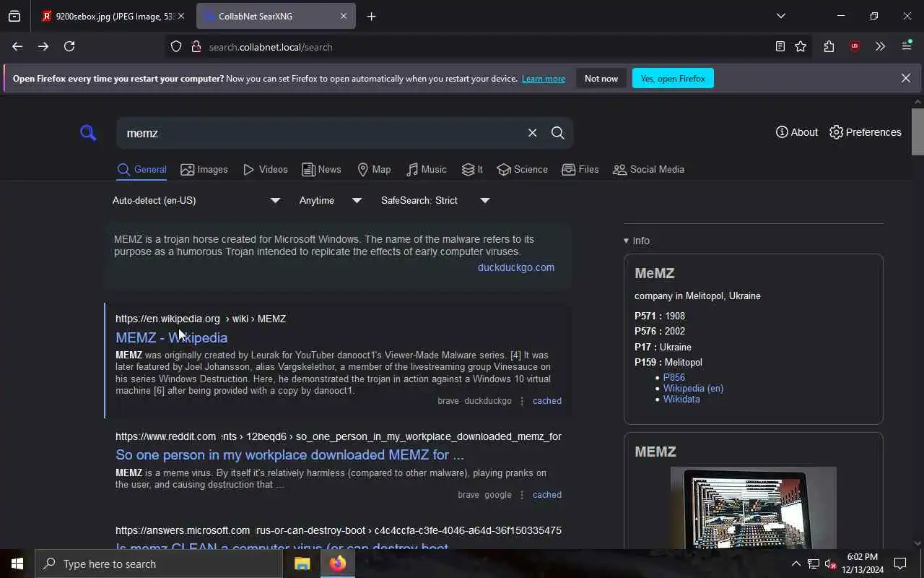Bookmark this page with star icon
Image resolution: width=924 pixels, height=578 pixels.
pyautogui.click(x=801, y=46)
